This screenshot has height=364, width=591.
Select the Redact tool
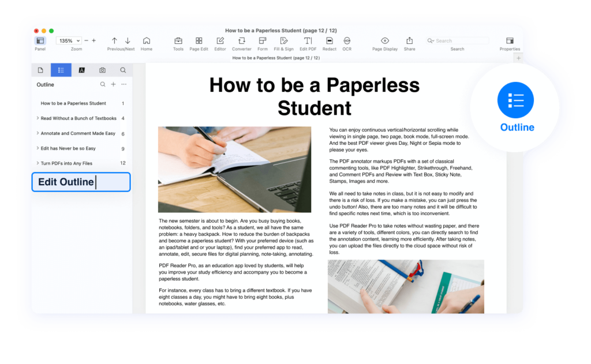click(330, 41)
